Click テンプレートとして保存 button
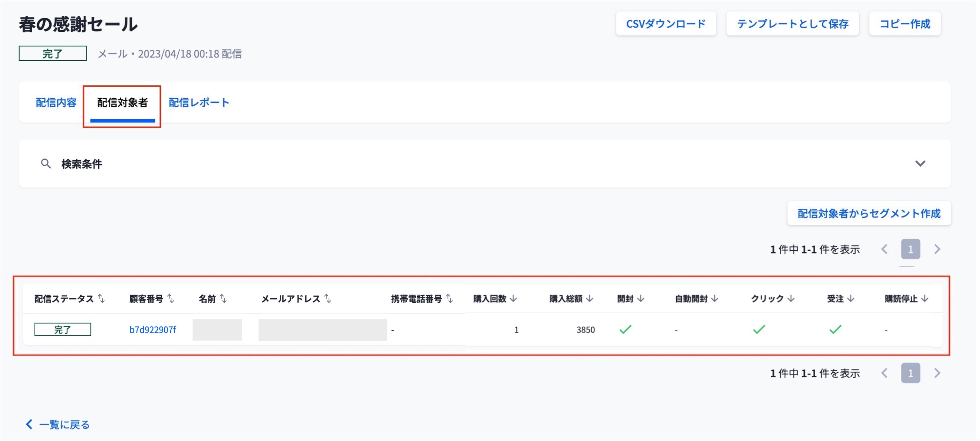Image resolution: width=980 pixels, height=441 pixels. coord(792,24)
